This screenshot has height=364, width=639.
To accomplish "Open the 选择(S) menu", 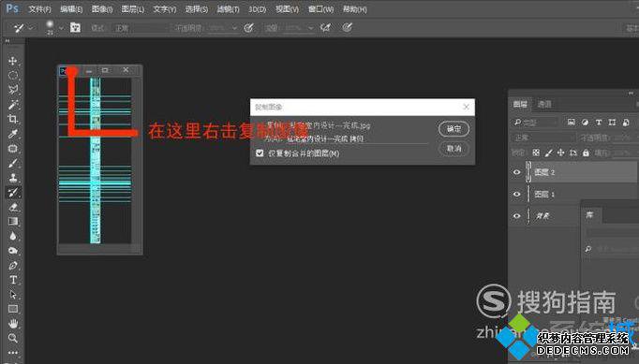I will (196, 9).
